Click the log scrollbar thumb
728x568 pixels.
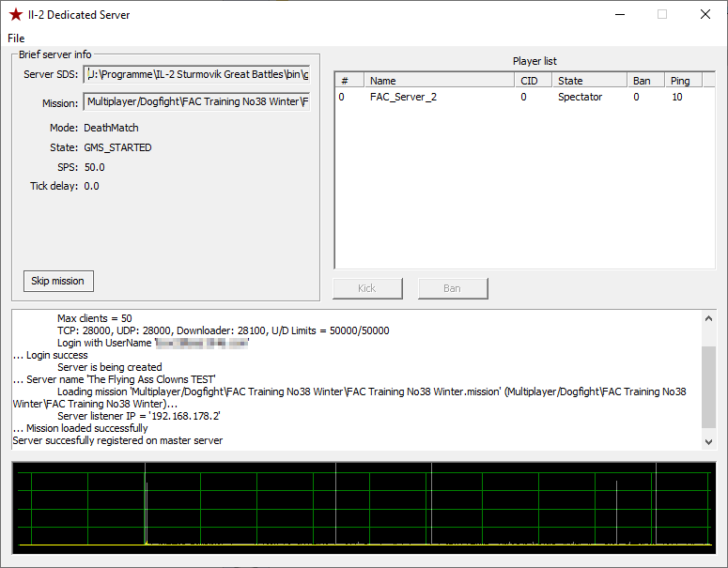(708, 387)
